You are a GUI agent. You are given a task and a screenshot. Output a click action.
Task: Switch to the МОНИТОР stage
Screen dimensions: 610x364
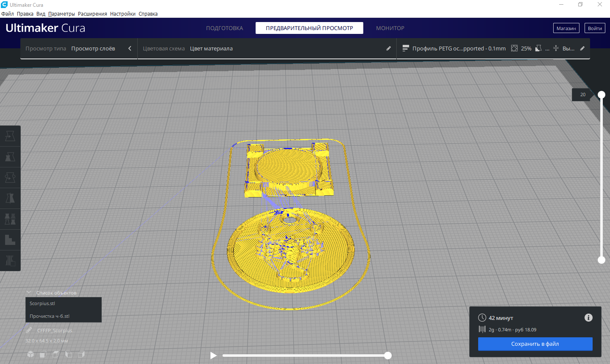(390, 28)
